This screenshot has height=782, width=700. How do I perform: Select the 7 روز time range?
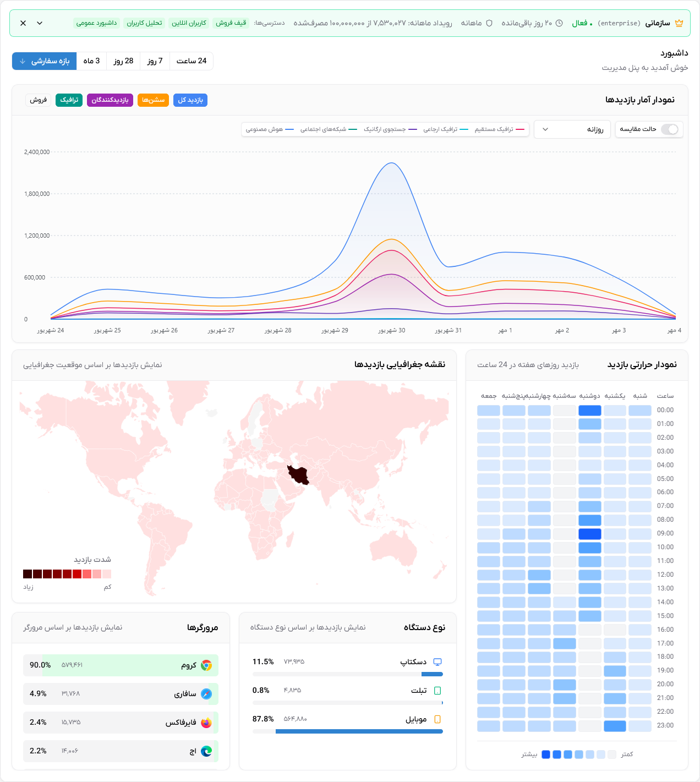pyautogui.click(x=155, y=61)
